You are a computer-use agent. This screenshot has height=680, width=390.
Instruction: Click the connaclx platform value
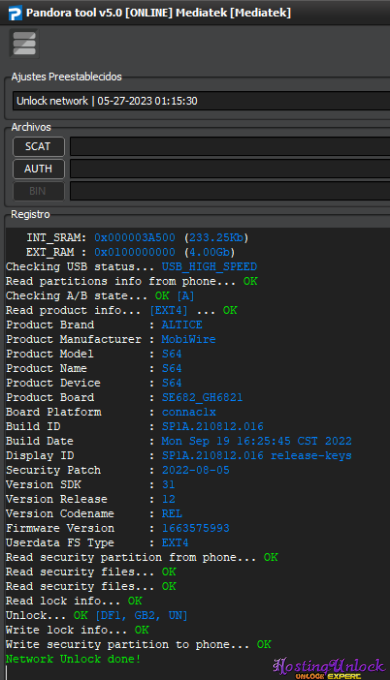tap(189, 412)
